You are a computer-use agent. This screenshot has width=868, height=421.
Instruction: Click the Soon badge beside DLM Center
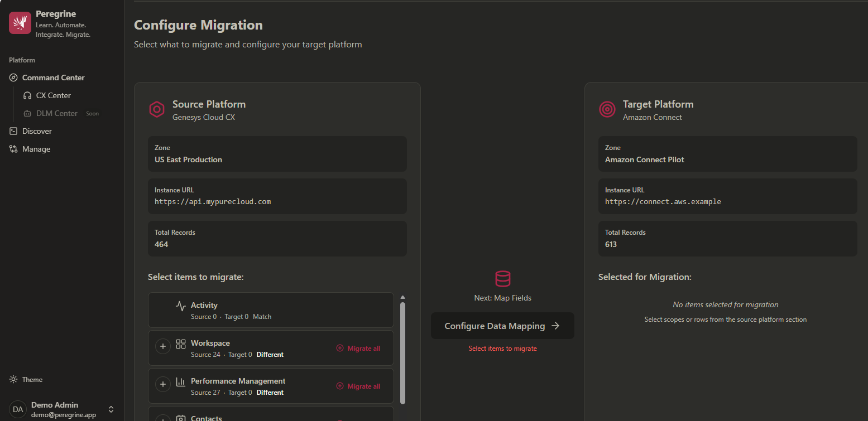click(x=92, y=113)
